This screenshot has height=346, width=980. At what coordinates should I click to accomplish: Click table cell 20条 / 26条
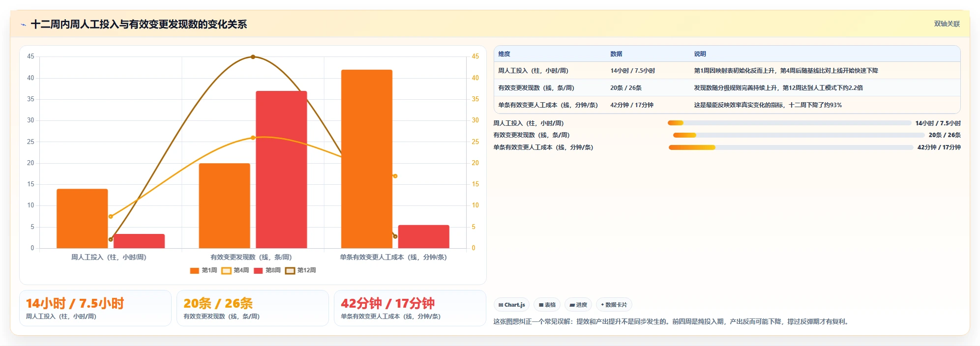(625, 88)
